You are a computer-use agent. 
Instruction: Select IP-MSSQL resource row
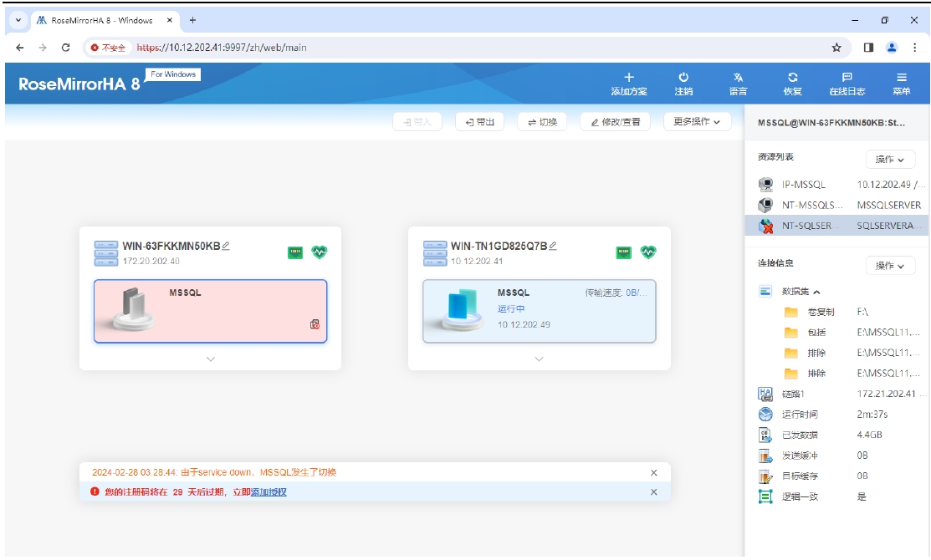(x=836, y=185)
